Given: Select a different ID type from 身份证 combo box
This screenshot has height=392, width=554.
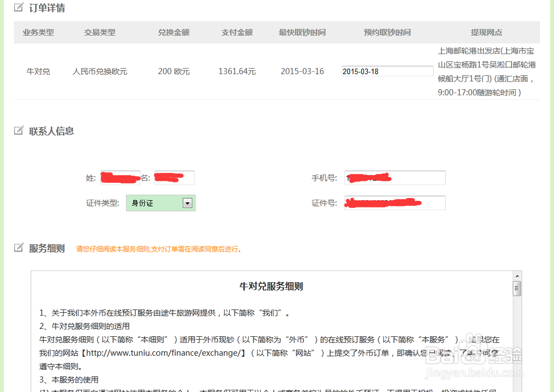Looking at the screenshot, I should tap(161, 203).
